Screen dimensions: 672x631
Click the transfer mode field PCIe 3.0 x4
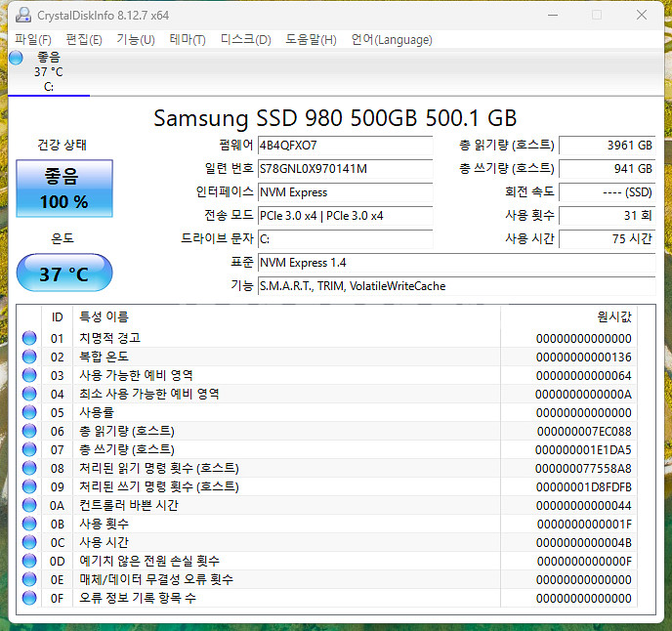click(345, 216)
